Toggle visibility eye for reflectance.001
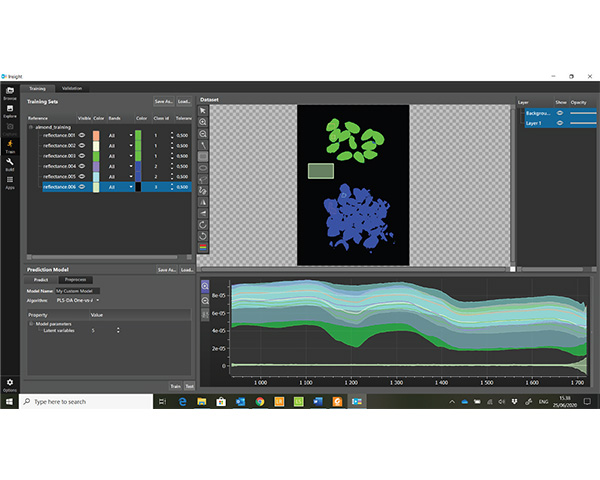Screen dimensions: 600x480 tap(84, 135)
